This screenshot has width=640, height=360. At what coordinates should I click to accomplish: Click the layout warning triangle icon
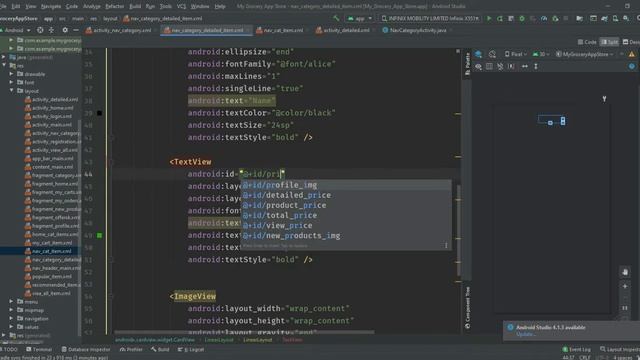coord(632,54)
